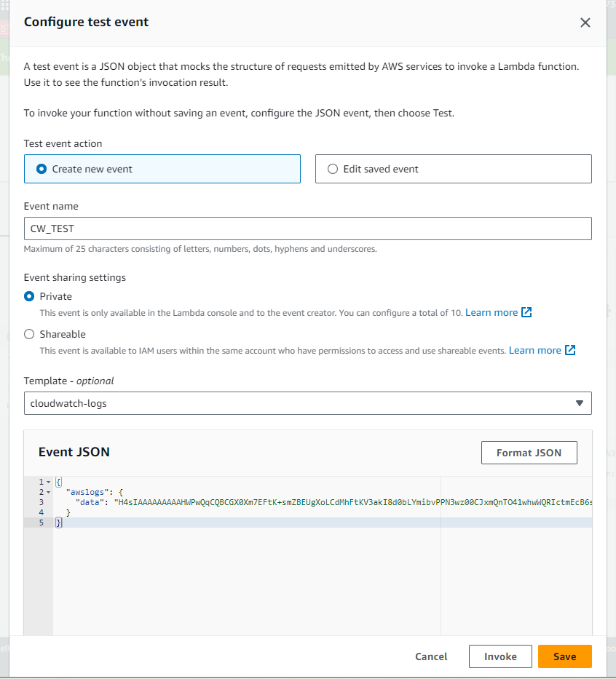This screenshot has height=679, width=616.
Task: Click the external link icon beside Shareable description
Action: (x=570, y=350)
